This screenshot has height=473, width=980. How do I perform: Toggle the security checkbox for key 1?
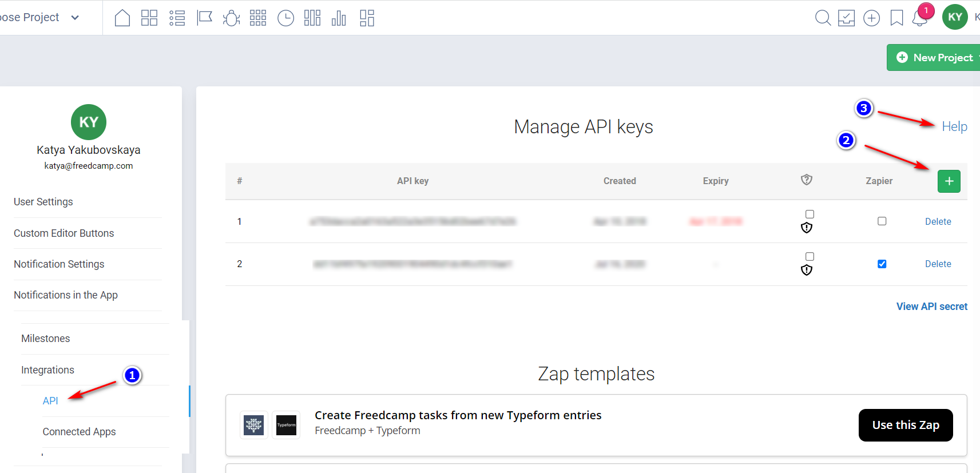810,214
